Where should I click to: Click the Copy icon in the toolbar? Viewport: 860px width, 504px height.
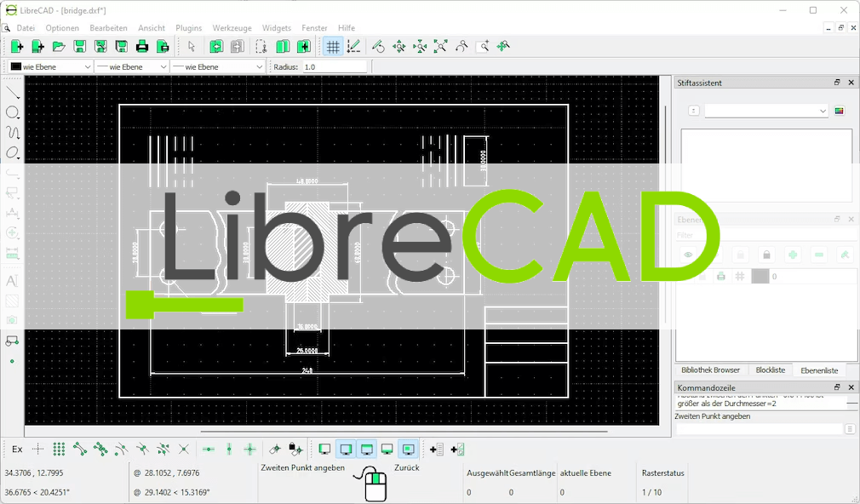tap(283, 47)
